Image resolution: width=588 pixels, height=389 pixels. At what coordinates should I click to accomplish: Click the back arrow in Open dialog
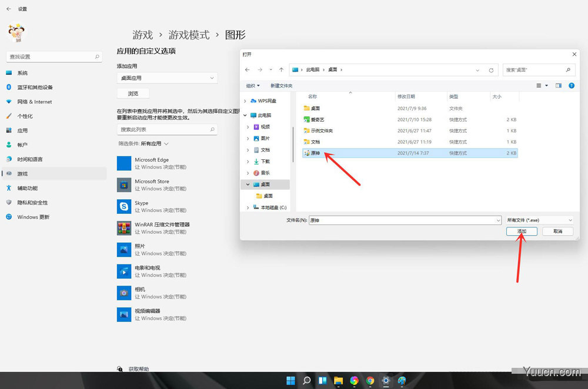[247, 70]
